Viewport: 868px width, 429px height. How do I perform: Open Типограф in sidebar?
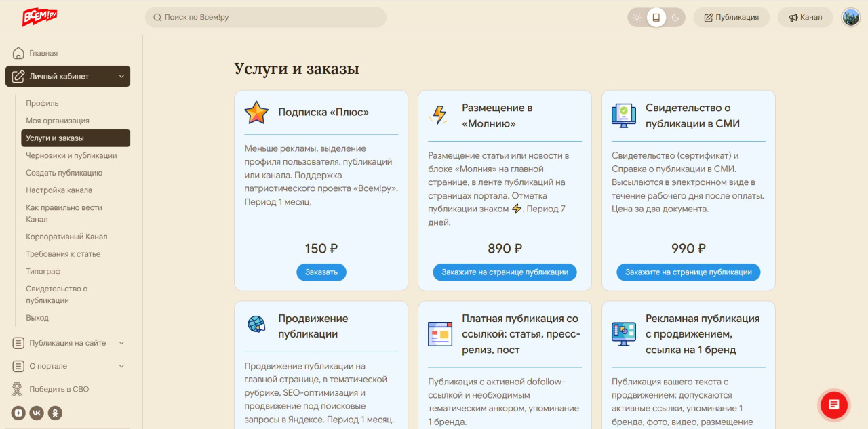point(43,271)
